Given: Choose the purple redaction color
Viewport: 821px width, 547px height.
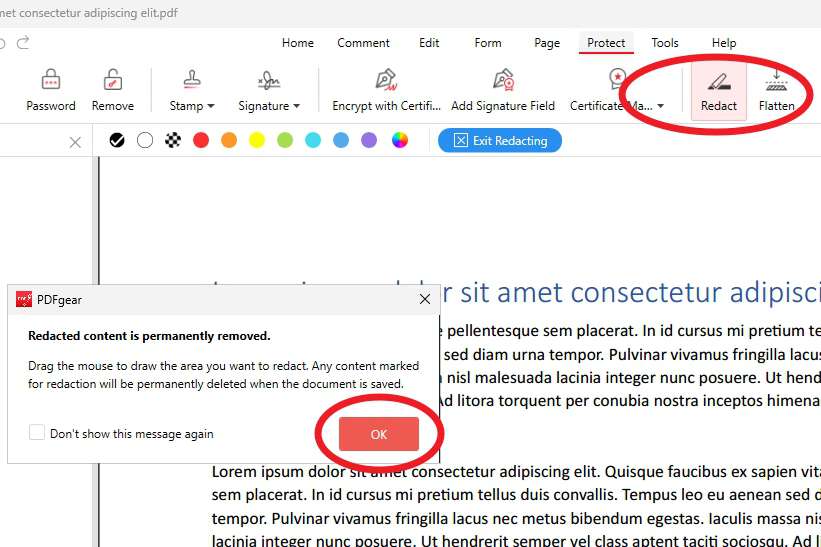Looking at the screenshot, I should [x=369, y=140].
